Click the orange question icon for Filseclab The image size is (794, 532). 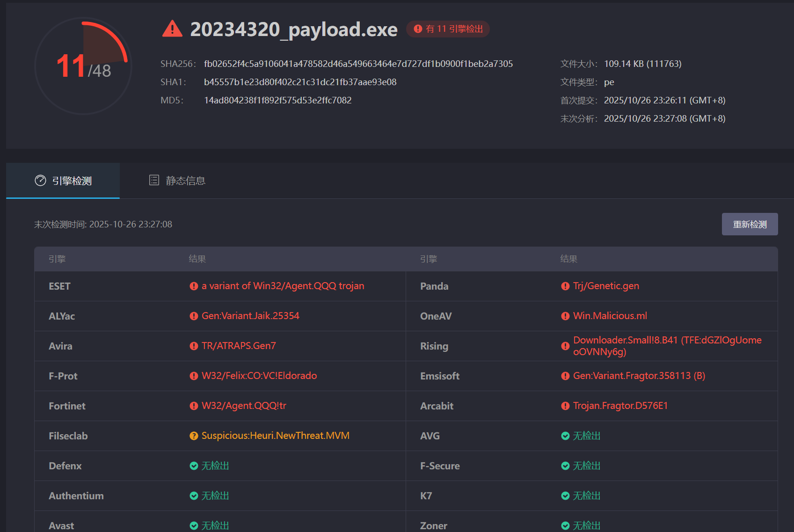point(194,436)
